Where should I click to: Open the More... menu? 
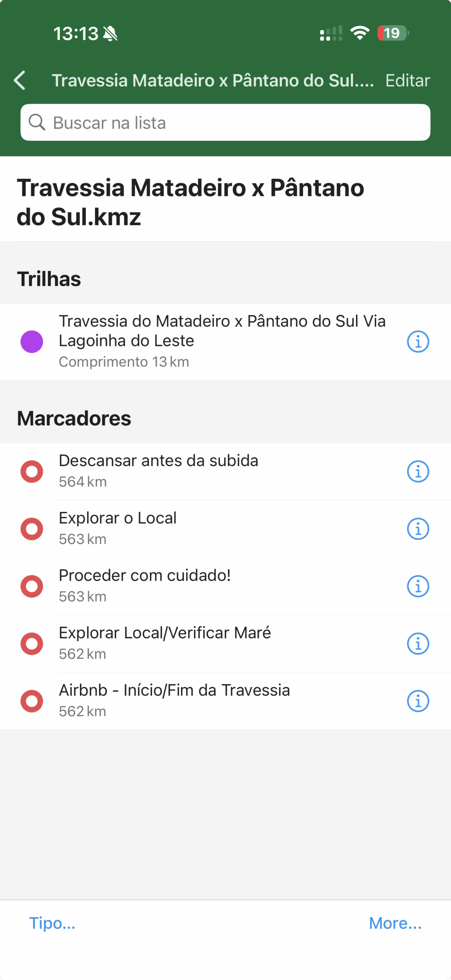395,923
